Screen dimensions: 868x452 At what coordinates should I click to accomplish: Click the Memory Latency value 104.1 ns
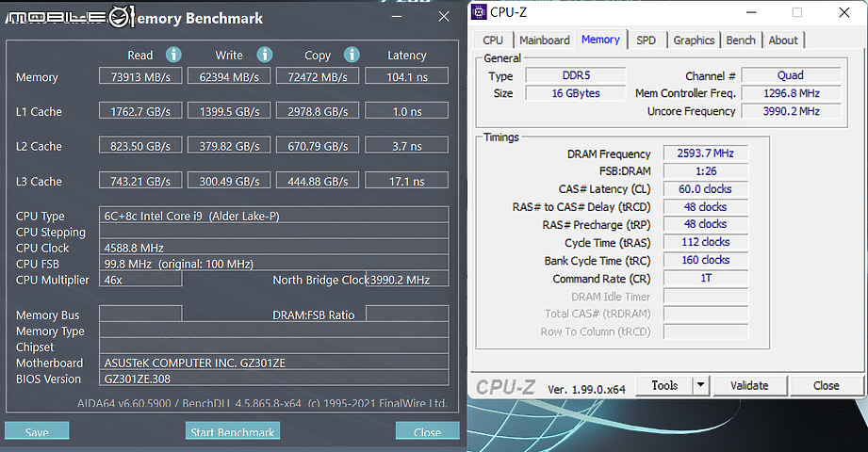407,76
